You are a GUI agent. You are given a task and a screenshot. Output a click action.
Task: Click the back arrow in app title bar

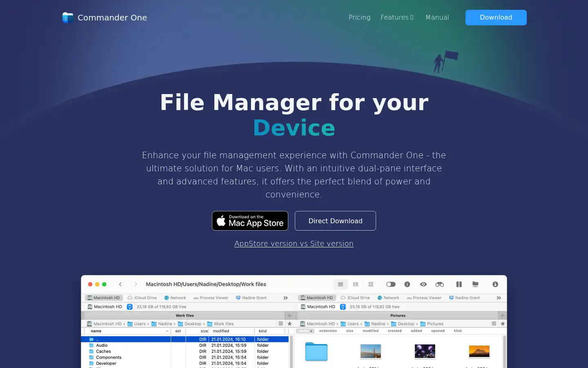(120, 284)
